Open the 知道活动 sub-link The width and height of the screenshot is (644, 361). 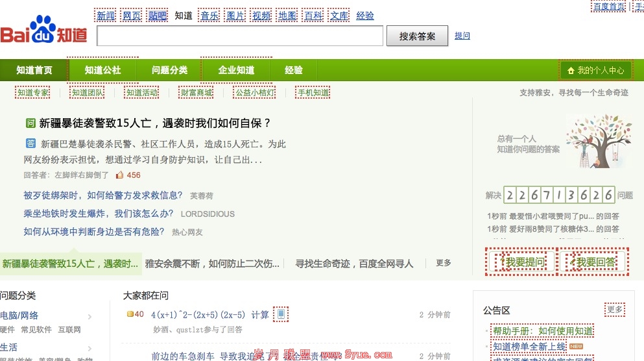141,93
